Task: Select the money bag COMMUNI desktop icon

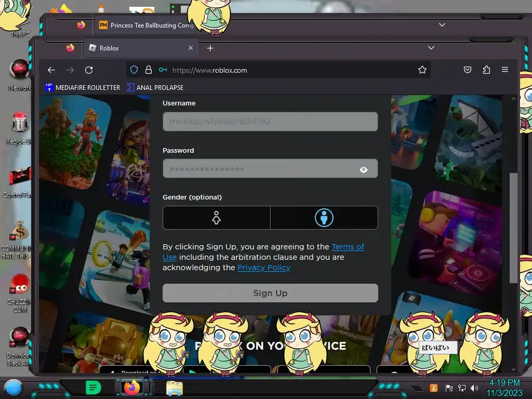Action: coord(17,240)
